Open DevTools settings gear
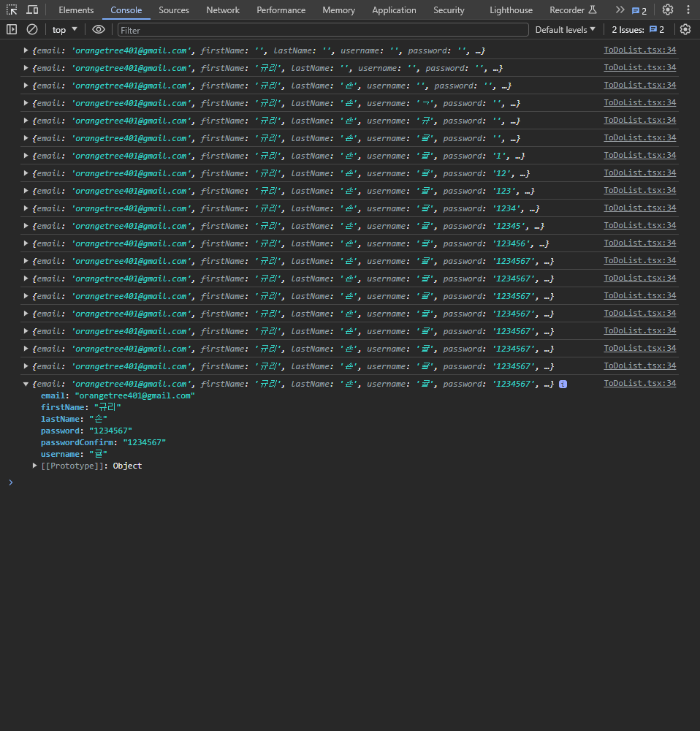The width and height of the screenshot is (700, 731). pos(668,10)
